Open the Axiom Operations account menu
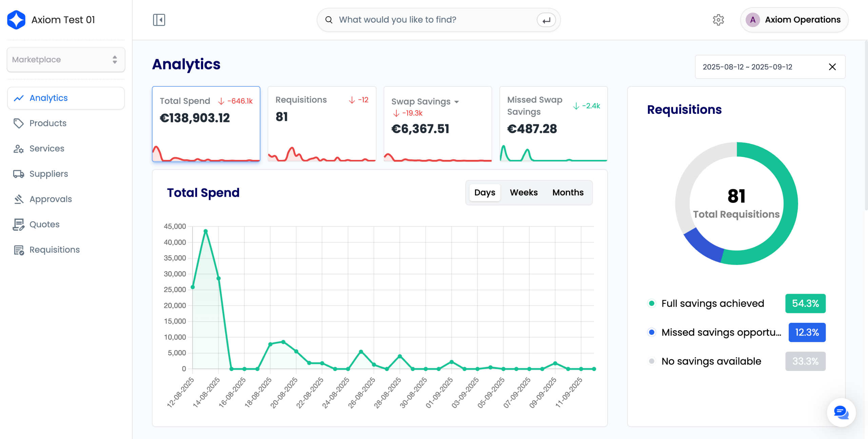Viewport: 868px width, 439px height. [x=794, y=20]
